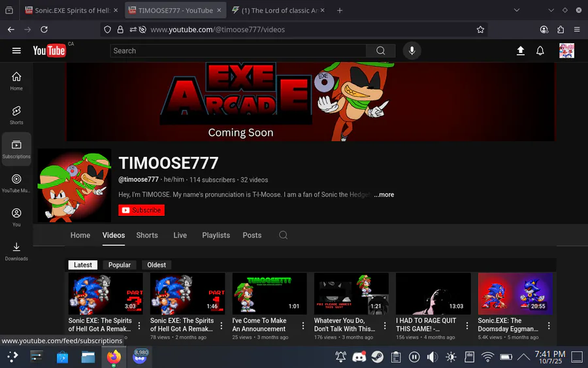Open Sonic.EXE: The Doomsday Eggman video title

coord(508,325)
